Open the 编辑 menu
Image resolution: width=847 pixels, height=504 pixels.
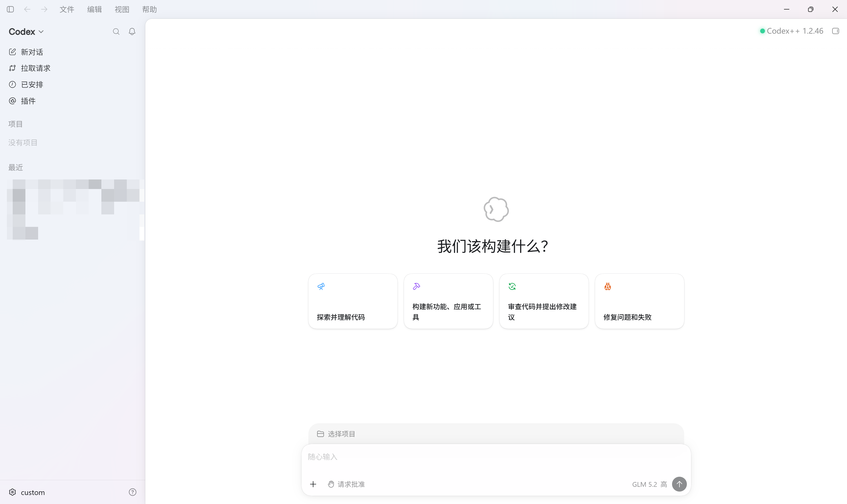(94, 9)
